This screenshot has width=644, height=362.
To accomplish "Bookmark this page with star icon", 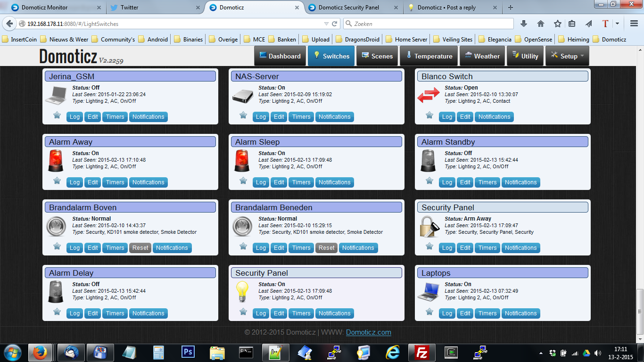I will (x=558, y=24).
